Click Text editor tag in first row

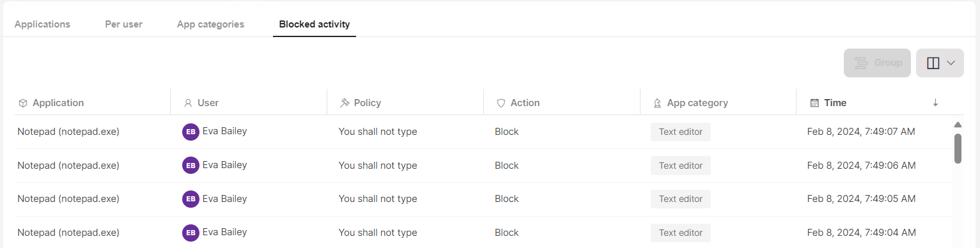pyautogui.click(x=681, y=132)
